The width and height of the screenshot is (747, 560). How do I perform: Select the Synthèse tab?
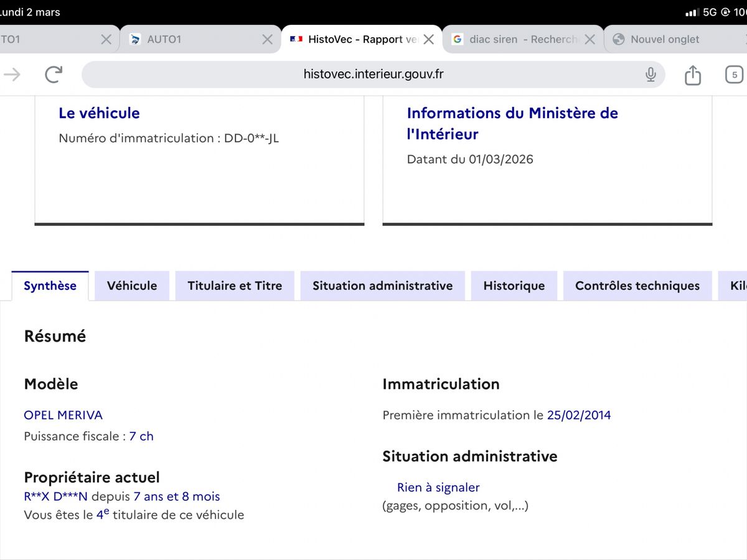coord(50,286)
